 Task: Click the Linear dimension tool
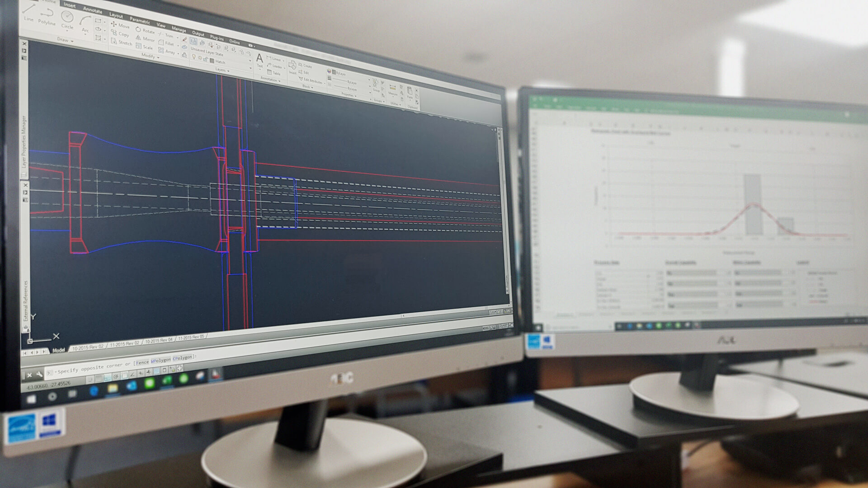click(x=274, y=58)
